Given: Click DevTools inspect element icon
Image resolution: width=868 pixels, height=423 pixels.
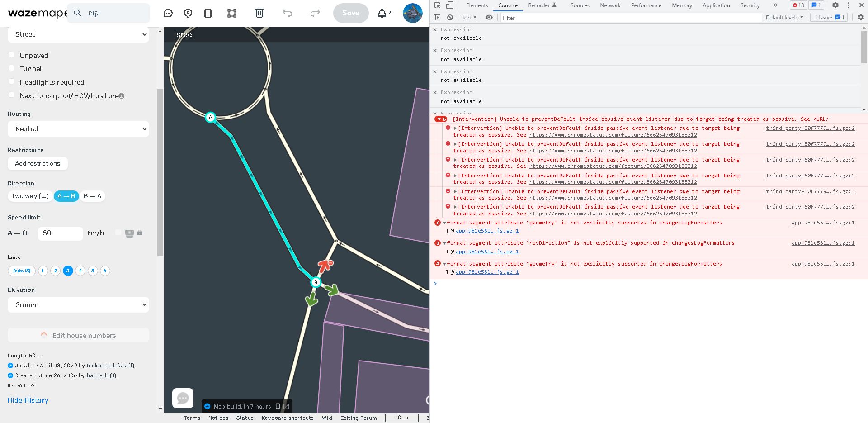Looking at the screenshot, I should point(437,5).
